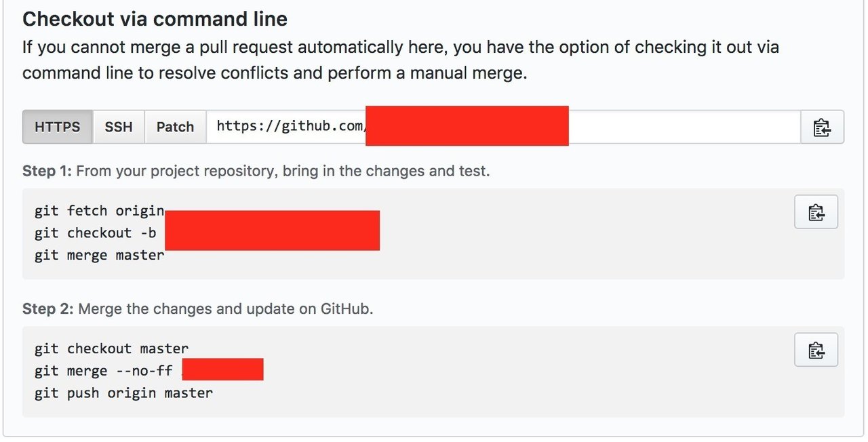Click the 'git merge master' command line
This screenshot has width=868, height=442.
(x=99, y=255)
